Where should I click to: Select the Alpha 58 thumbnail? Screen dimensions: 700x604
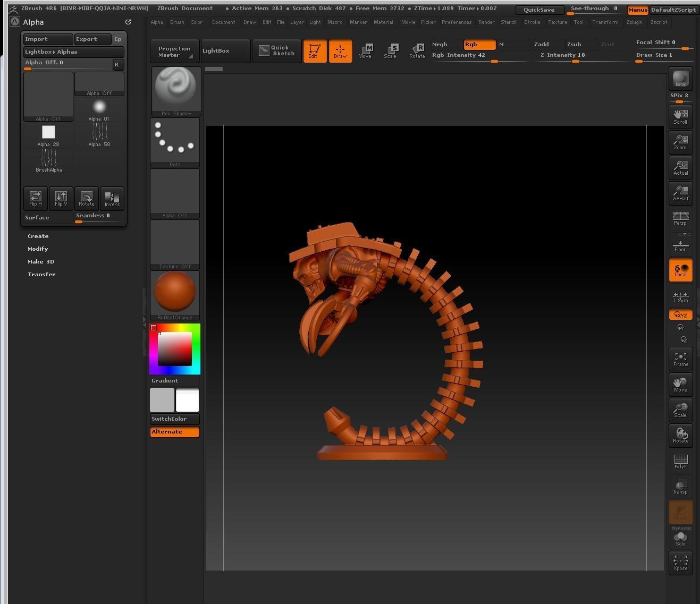tap(99, 135)
